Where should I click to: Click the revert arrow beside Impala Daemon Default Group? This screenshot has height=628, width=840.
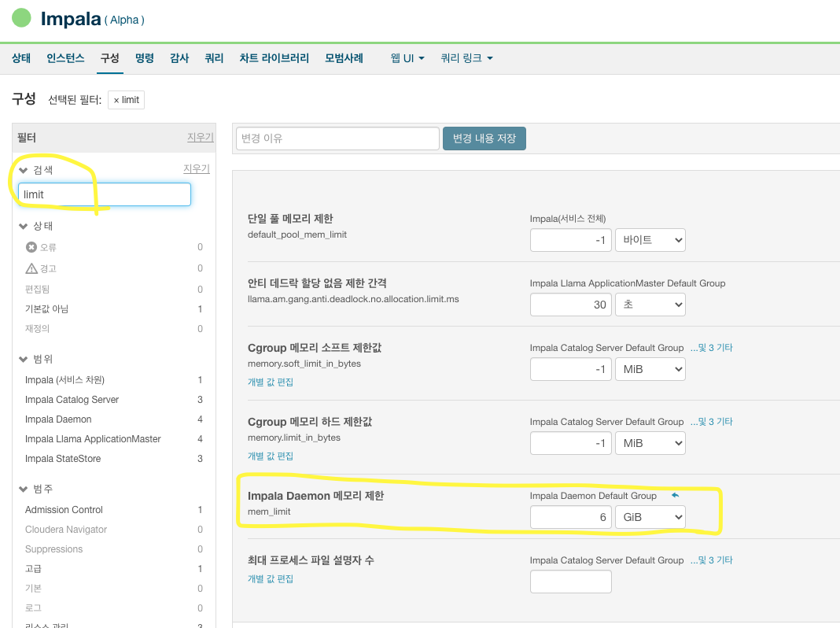tap(675, 495)
